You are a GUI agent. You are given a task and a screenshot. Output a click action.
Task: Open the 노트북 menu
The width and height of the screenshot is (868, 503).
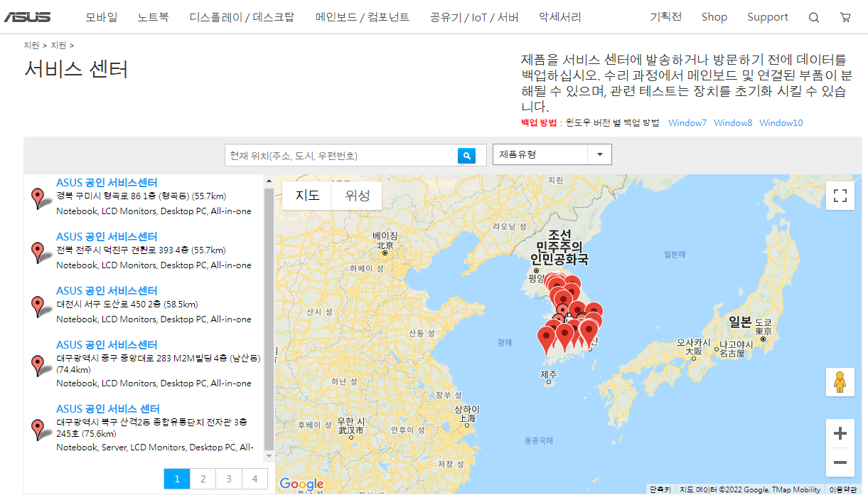(154, 17)
